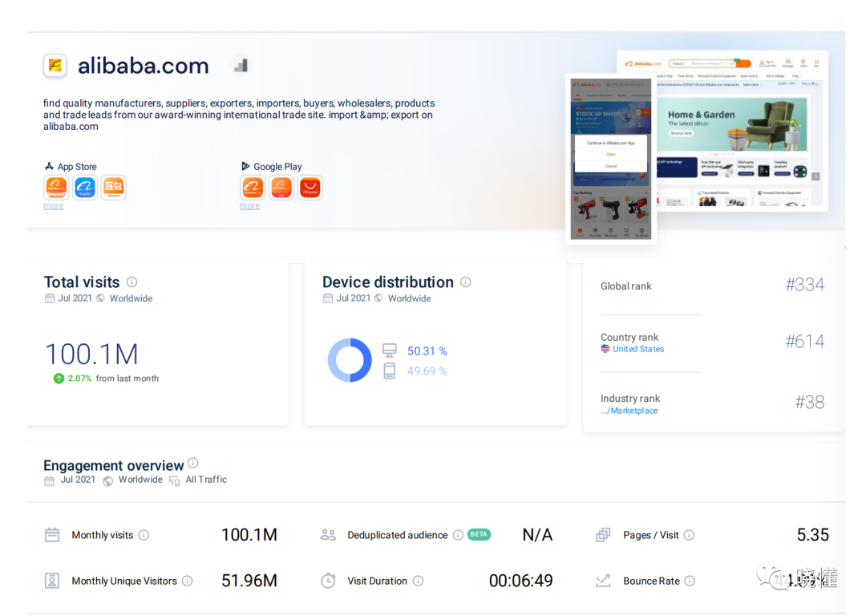Click info icon next to Total visits

pyautogui.click(x=132, y=282)
